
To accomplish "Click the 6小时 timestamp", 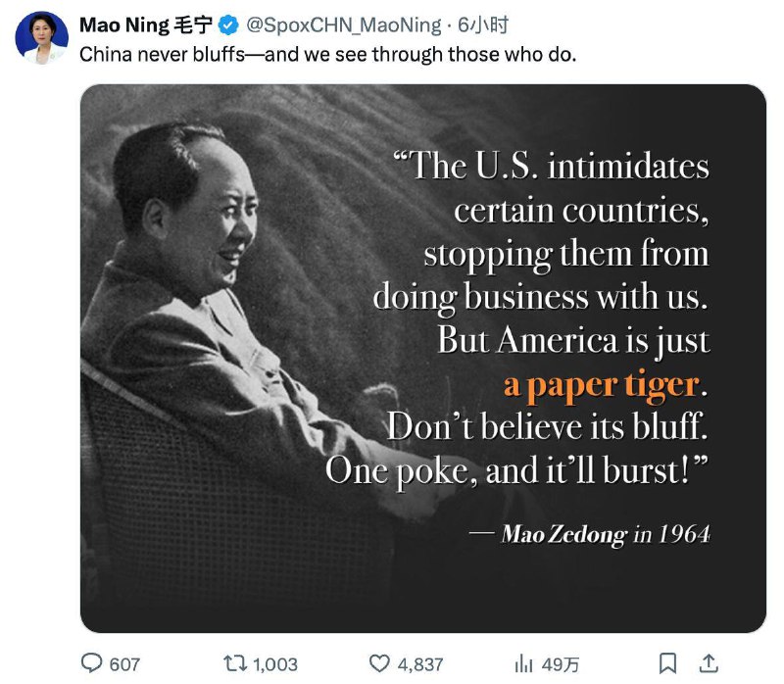I will point(482,25).
